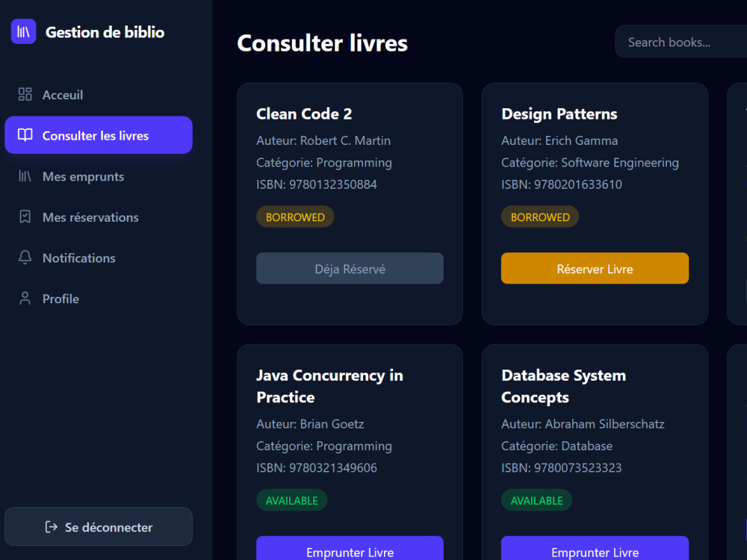Viewport: 747px width, 560px height.
Task: Click the Acceuil dashboard grid icon
Action: click(25, 94)
